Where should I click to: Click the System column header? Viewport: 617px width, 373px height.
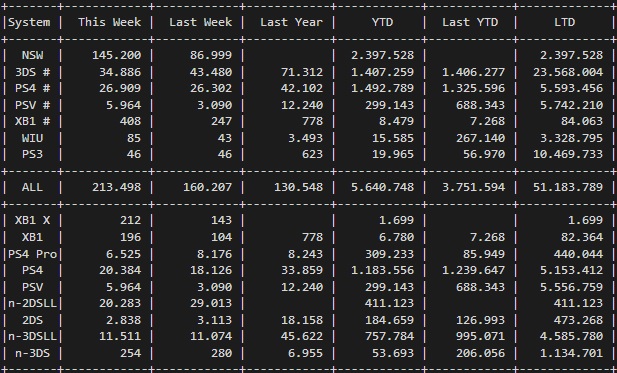pos(30,22)
